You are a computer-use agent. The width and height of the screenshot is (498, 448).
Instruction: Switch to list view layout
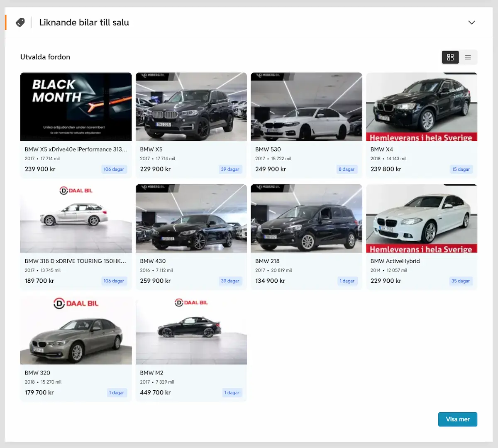[468, 57]
